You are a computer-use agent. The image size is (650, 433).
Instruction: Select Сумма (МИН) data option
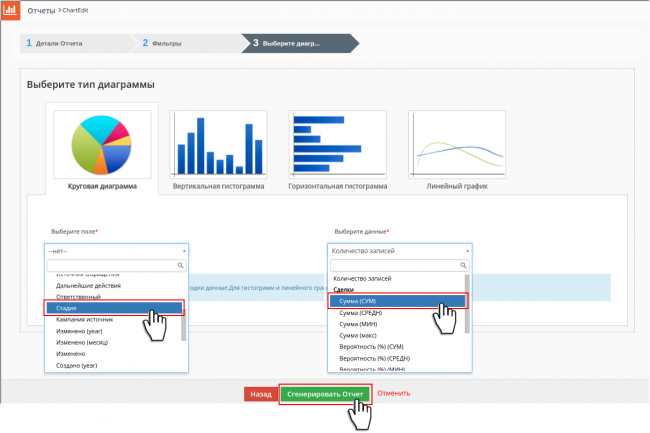(x=358, y=324)
